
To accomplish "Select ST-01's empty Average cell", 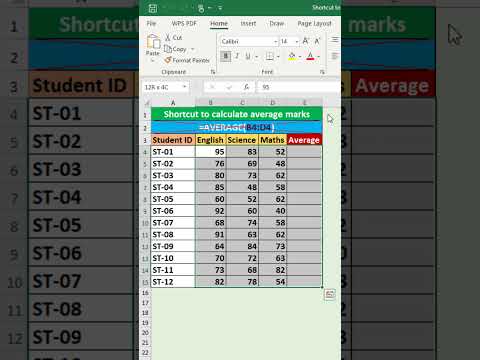I will click(304, 152).
